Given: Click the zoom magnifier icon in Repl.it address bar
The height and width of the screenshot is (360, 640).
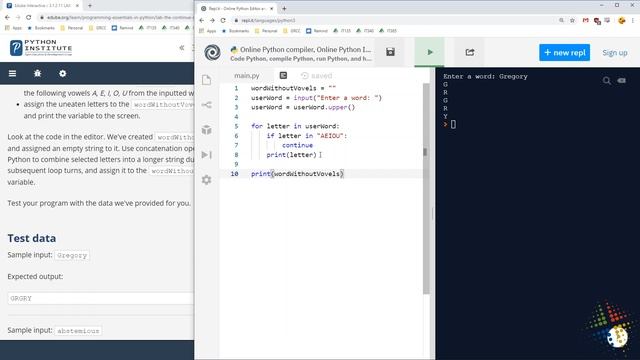Looking at the screenshot, I should pyautogui.click(x=562, y=20).
